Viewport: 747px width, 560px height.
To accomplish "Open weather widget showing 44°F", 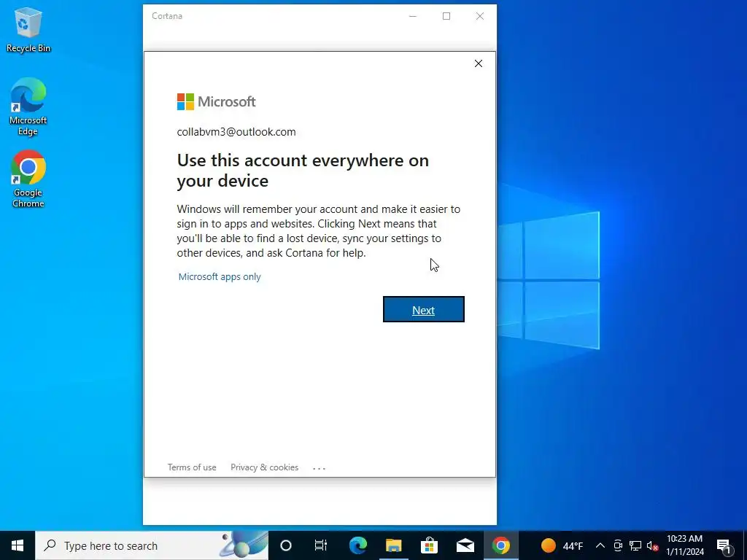I will [x=562, y=545].
